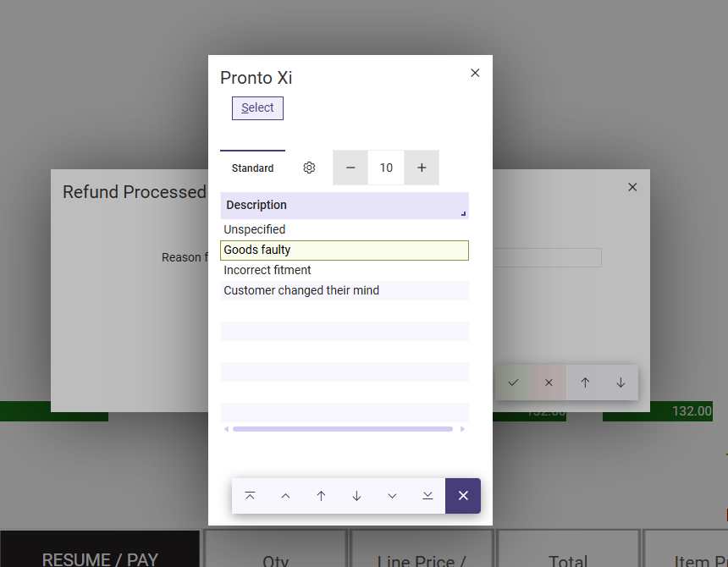Go to next page with down chevron

point(392,496)
